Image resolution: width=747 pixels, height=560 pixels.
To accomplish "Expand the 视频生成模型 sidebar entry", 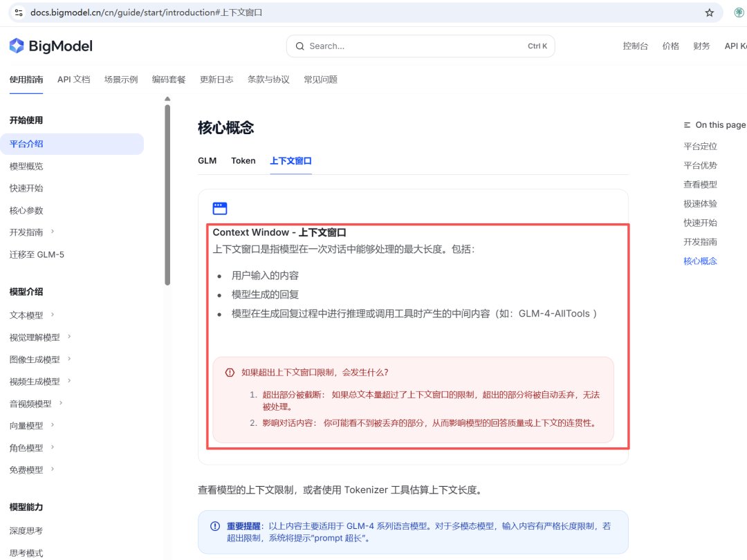I will 71,381.
